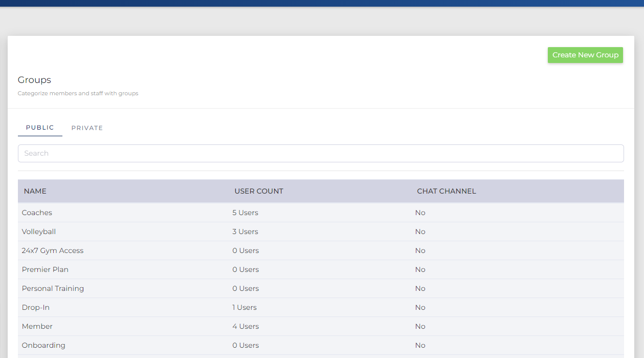This screenshot has width=644, height=358.
Task: Open the 24x7 Gym Access group
Action: [x=53, y=250]
